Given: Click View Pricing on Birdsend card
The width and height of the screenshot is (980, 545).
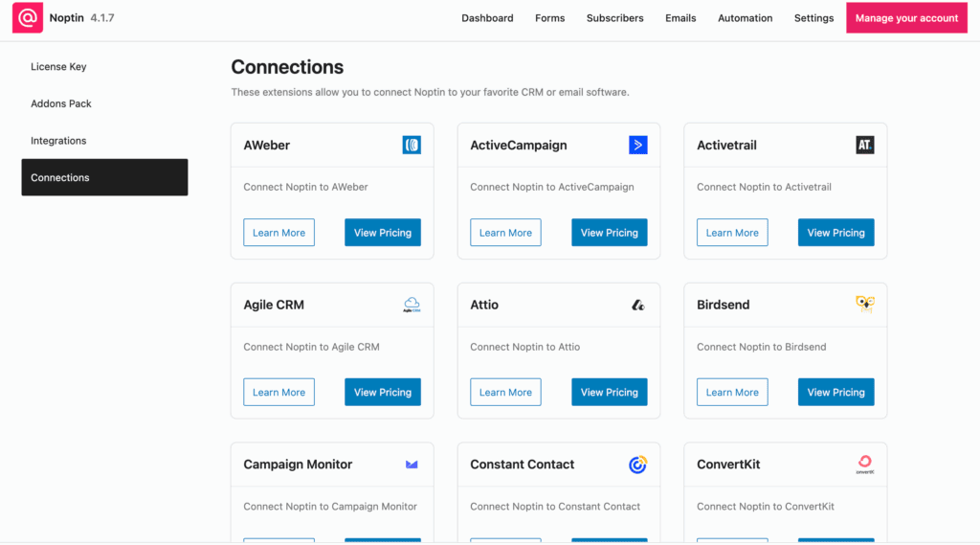Looking at the screenshot, I should coord(835,393).
